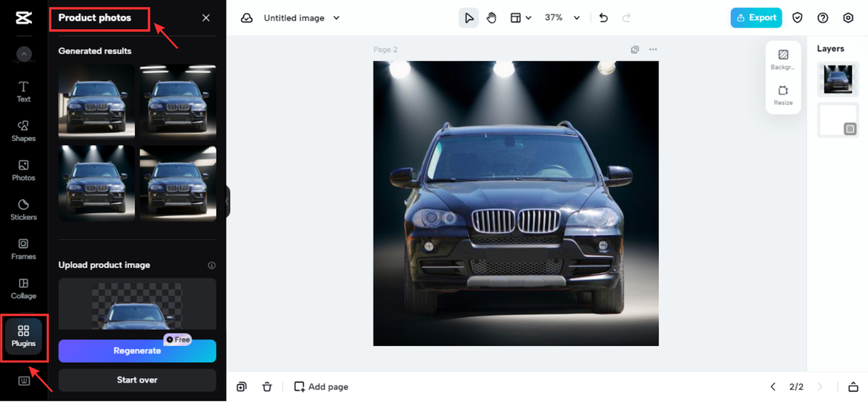Image resolution: width=868 pixels, height=403 pixels.
Task: Select the Plugins sidebar item
Action: pos(24,336)
